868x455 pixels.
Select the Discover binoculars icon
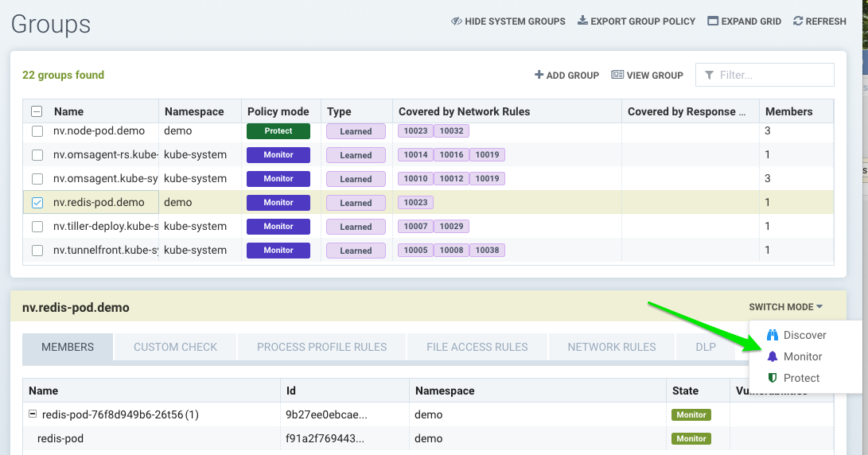(772, 335)
